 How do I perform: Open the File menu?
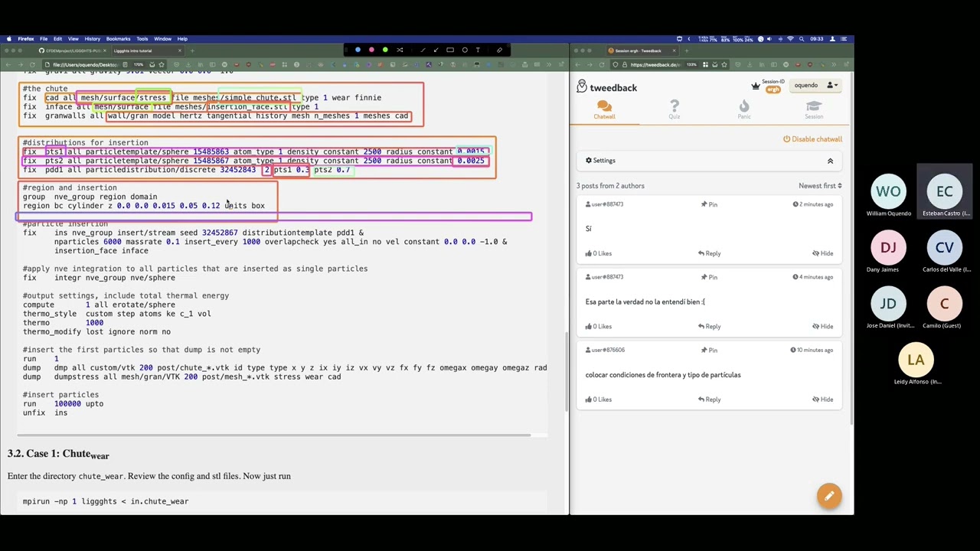click(x=44, y=39)
